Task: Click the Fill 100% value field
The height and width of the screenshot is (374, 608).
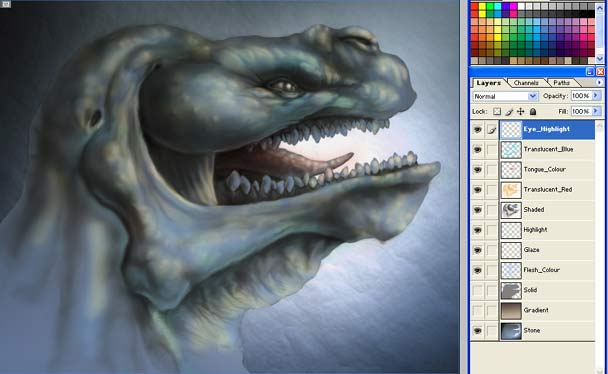Action: 581,112
